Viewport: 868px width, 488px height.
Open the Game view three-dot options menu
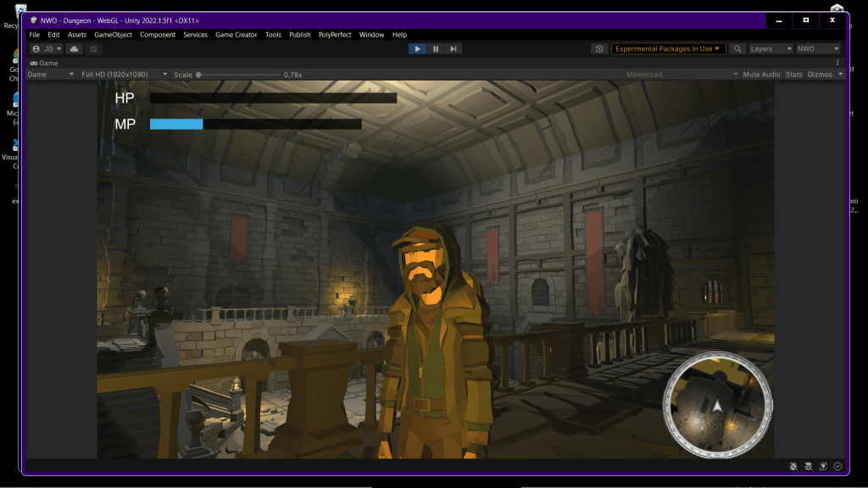(x=837, y=63)
